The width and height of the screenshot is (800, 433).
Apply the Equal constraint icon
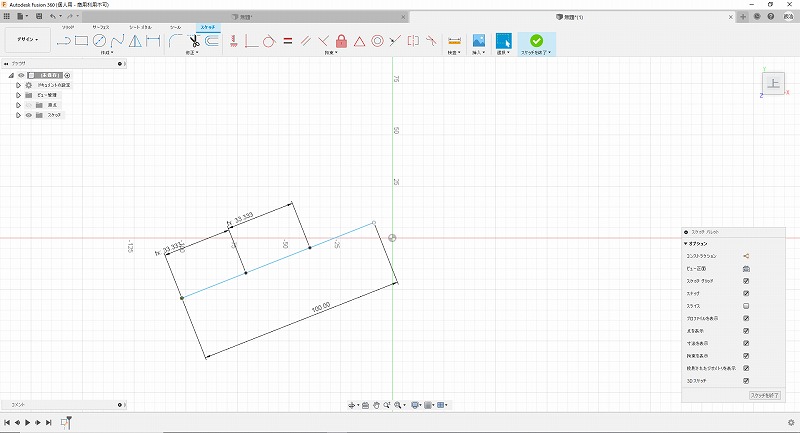click(287, 41)
